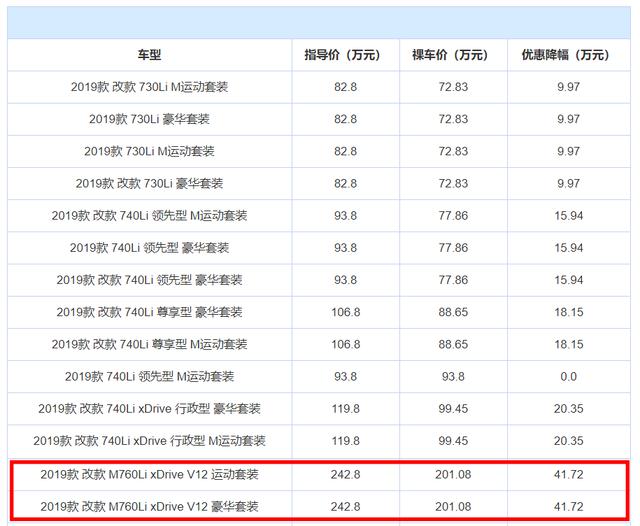Click 93.8 in the 裸车价 column
Screen dimensions: 640x526
point(453,376)
